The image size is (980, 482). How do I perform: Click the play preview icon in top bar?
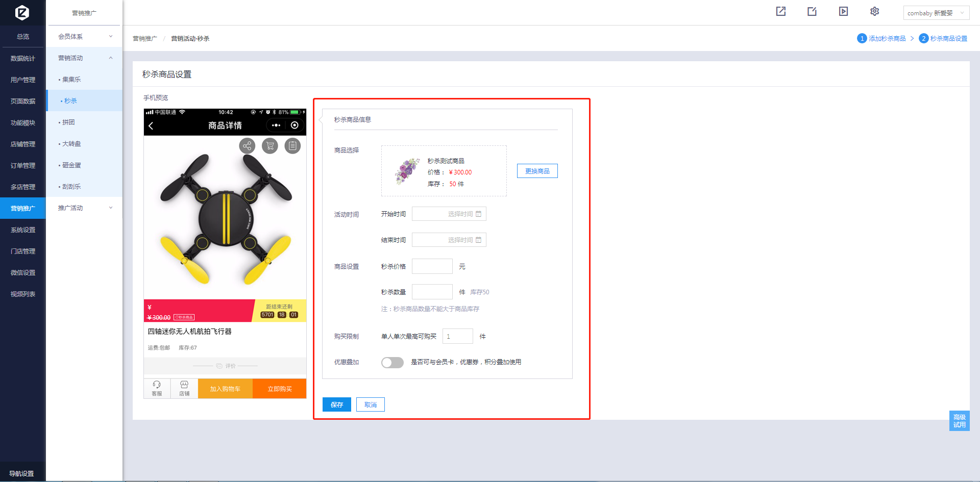point(843,11)
